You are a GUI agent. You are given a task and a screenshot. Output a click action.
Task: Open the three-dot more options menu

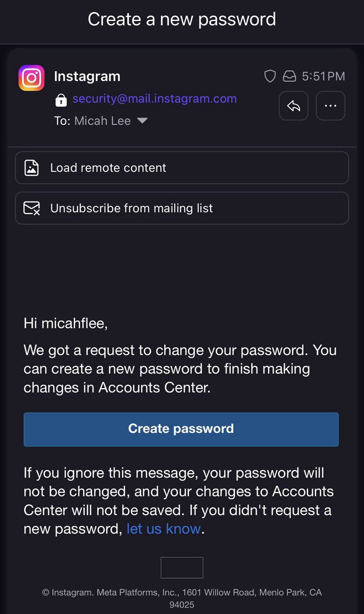pos(330,106)
